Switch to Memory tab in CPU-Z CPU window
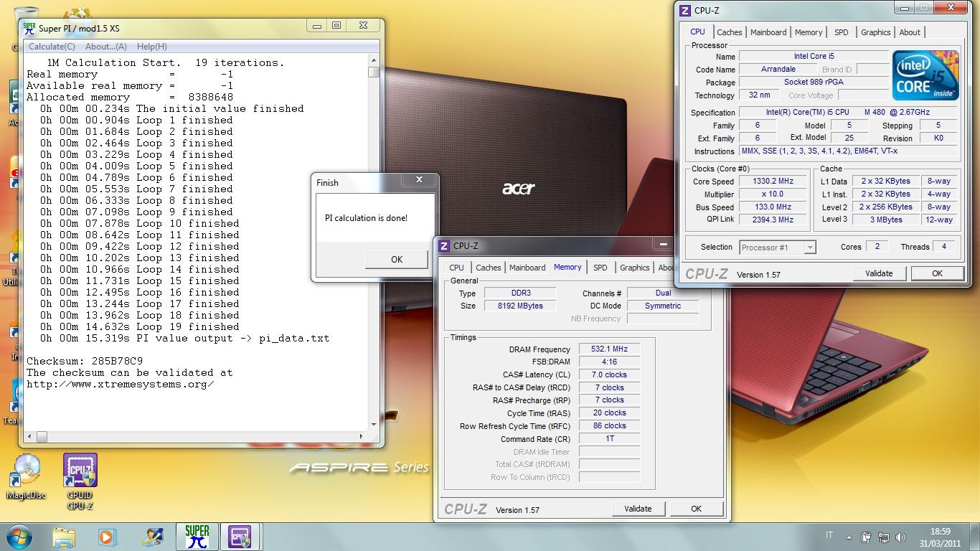This screenshot has width=980, height=551. click(x=809, y=32)
